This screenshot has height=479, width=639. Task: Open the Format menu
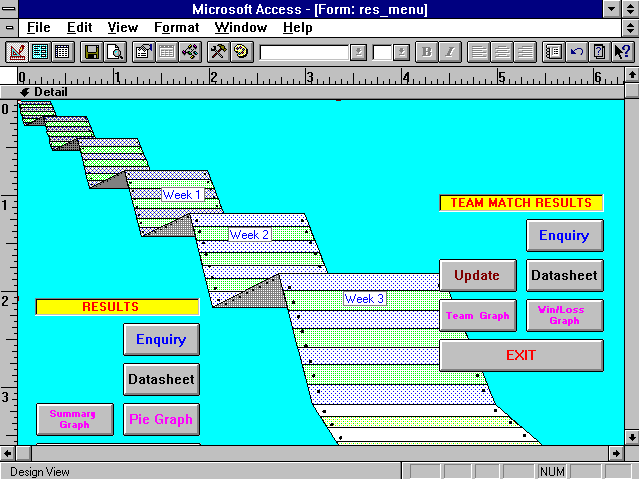pos(176,27)
